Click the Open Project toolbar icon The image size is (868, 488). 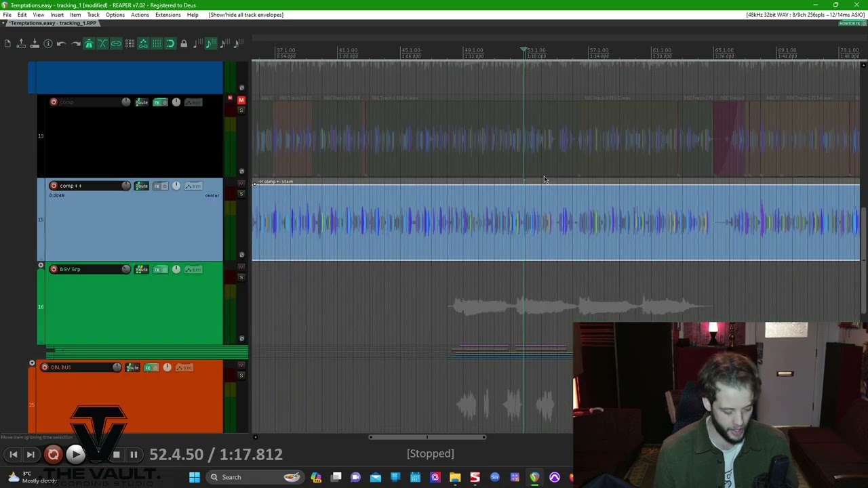point(21,43)
